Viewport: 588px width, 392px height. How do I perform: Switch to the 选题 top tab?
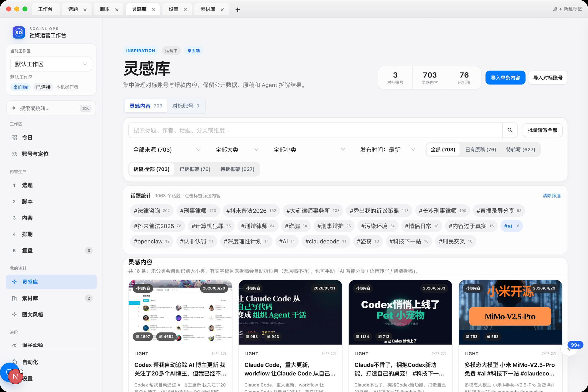coord(73,9)
